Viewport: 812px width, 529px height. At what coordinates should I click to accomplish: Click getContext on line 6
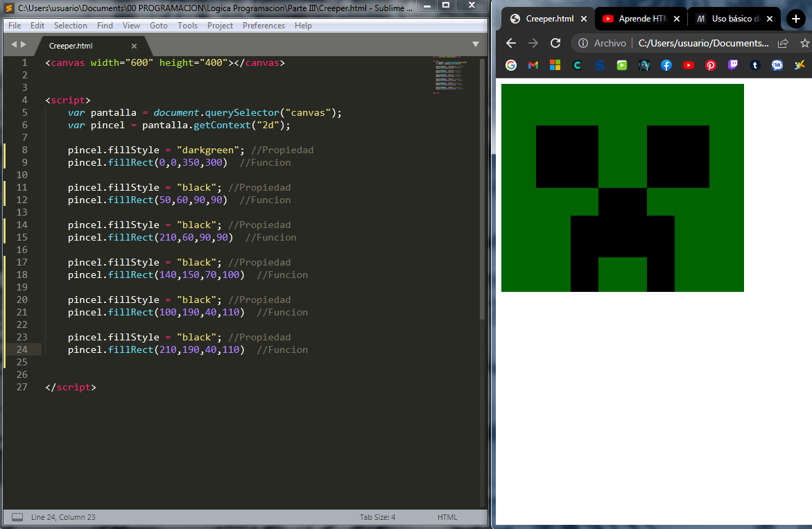point(222,125)
